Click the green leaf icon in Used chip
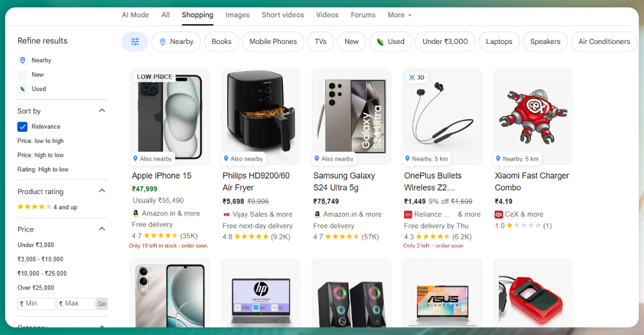Image resolution: width=644 pixels, height=335 pixels. pyautogui.click(x=380, y=42)
